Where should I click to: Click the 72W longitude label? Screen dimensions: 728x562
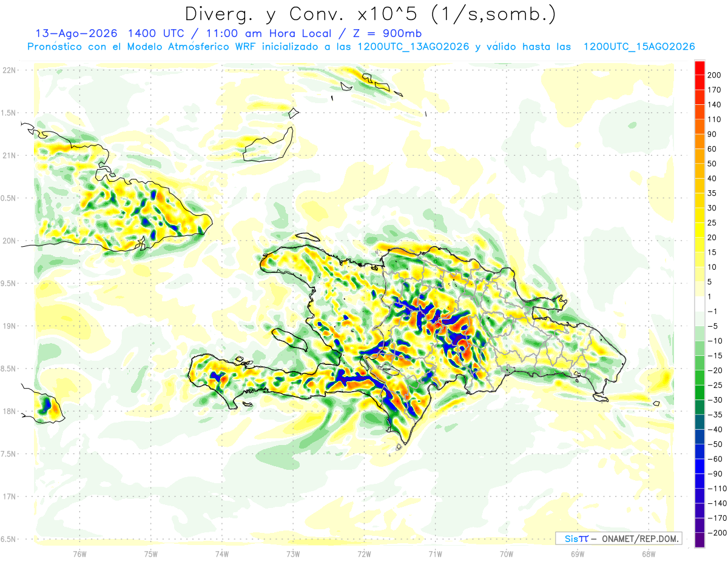(364, 554)
